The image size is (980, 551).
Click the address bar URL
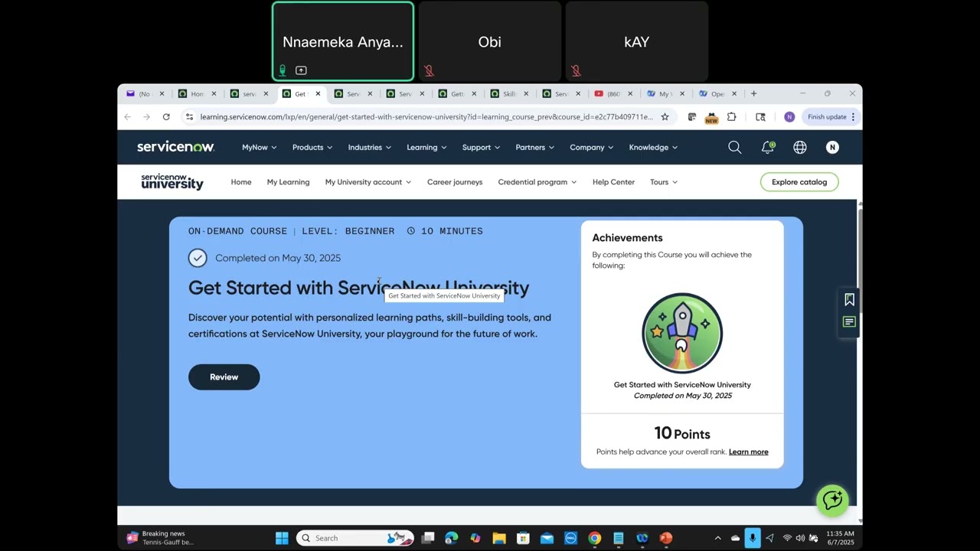click(426, 117)
